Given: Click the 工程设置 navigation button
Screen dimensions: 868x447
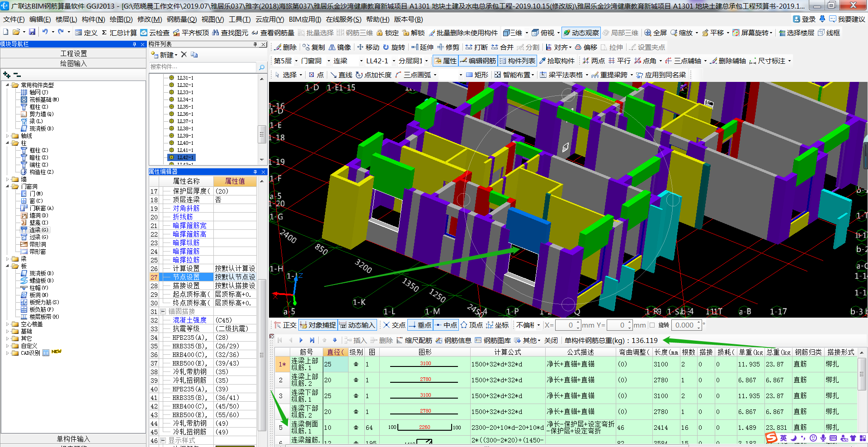Looking at the screenshot, I should click(73, 53).
